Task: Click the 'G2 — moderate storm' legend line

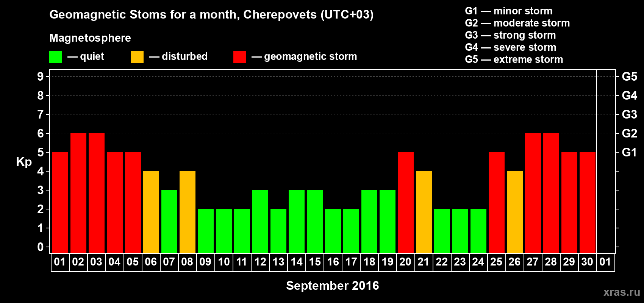Action: (x=517, y=23)
